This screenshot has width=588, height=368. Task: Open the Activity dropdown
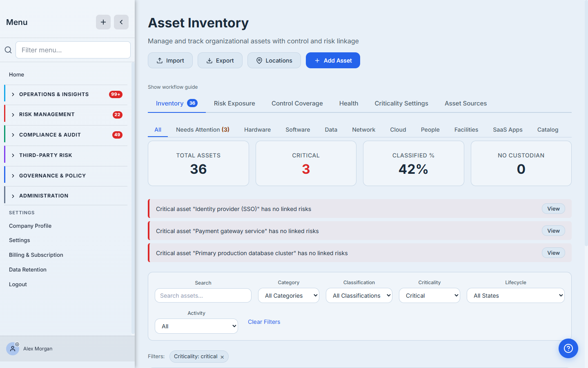coord(196,326)
